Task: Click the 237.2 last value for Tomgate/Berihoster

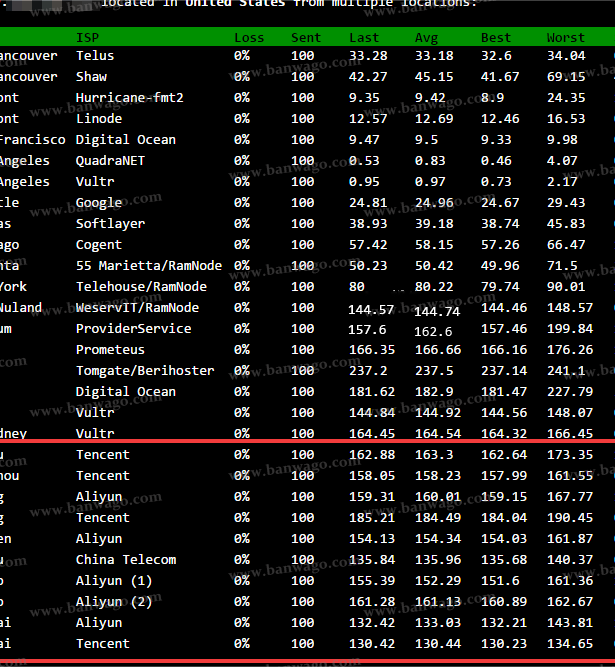Action: coord(368,371)
